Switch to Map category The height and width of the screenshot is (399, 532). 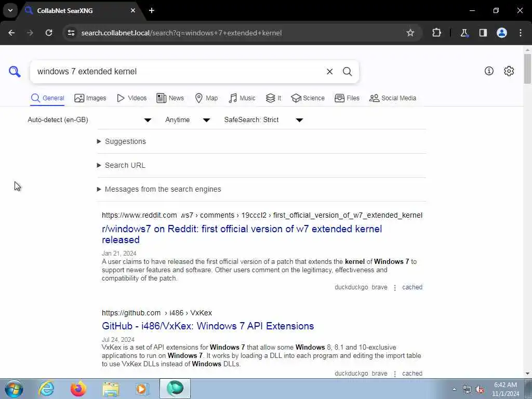point(206,98)
